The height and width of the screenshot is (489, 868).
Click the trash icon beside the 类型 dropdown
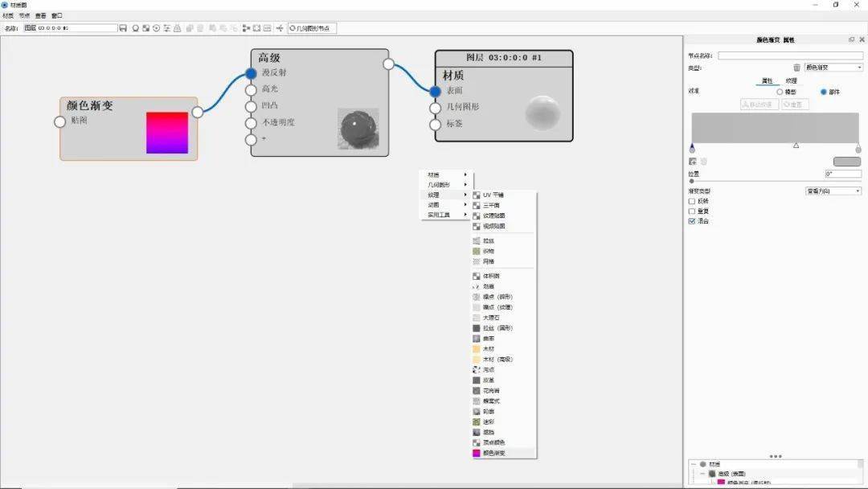(x=796, y=68)
